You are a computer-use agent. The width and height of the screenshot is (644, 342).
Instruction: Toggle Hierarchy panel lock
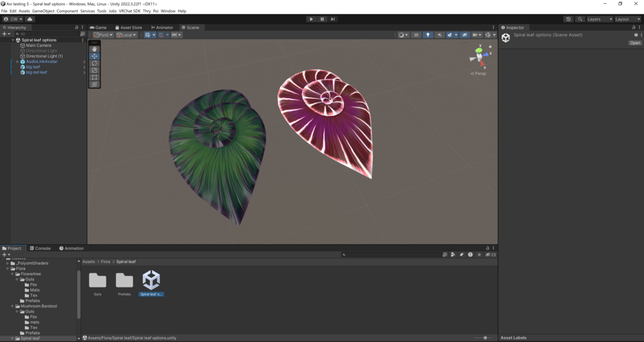[x=76, y=28]
